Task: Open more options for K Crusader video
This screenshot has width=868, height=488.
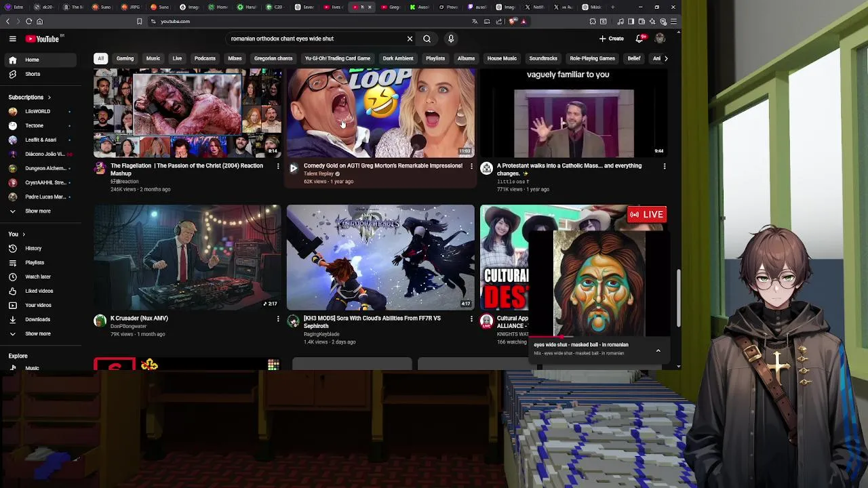Action: pyautogui.click(x=278, y=319)
